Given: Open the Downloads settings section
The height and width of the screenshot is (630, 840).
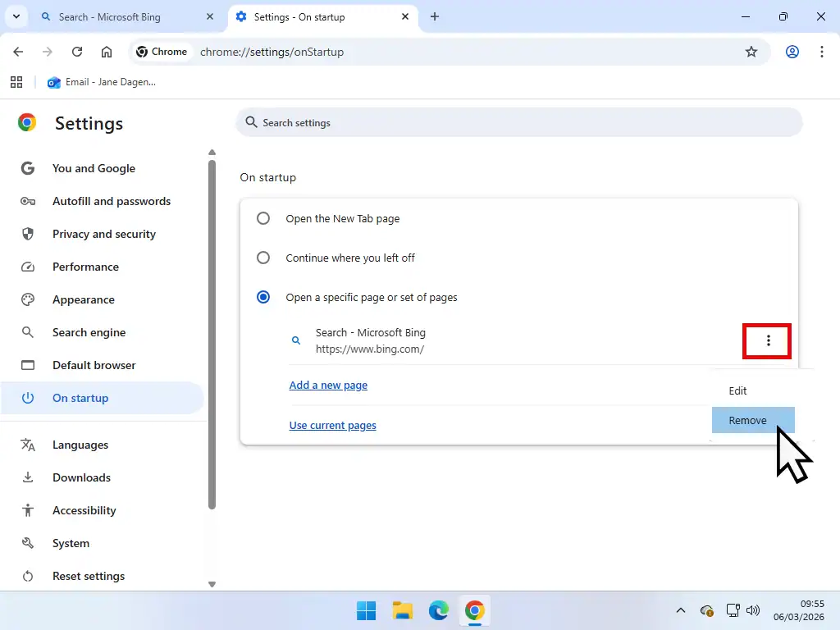Looking at the screenshot, I should [x=81, y=477].
